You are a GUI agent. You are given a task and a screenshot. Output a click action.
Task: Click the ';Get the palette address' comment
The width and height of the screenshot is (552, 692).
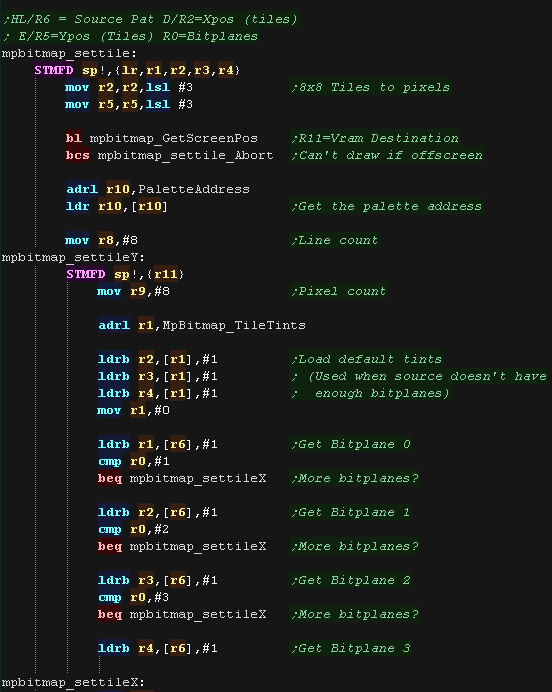coord(387,207)
